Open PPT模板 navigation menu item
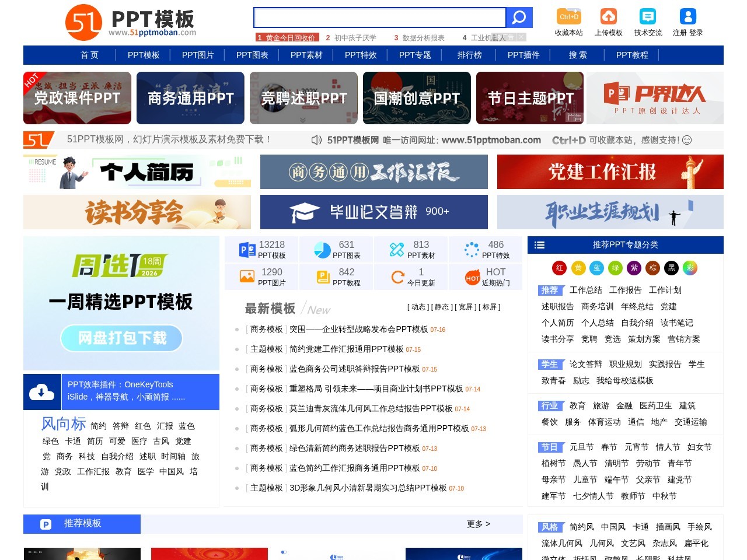 point(144,55)
